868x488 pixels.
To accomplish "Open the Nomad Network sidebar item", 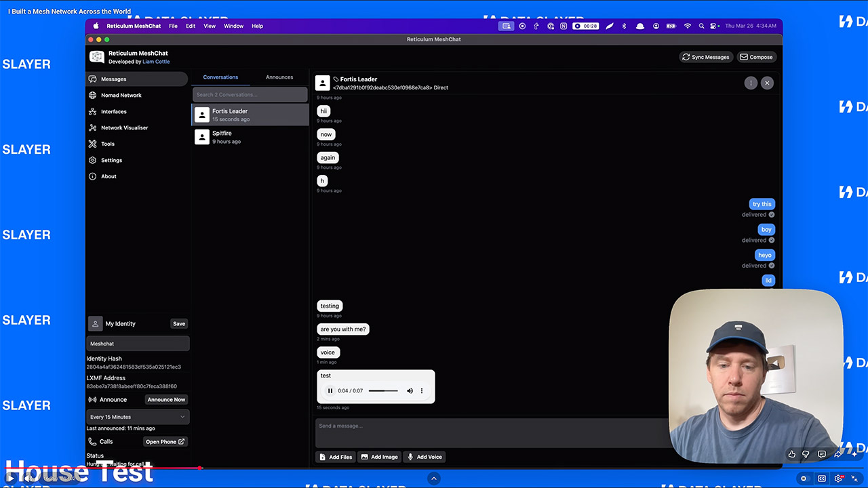I will coord(121,96).
